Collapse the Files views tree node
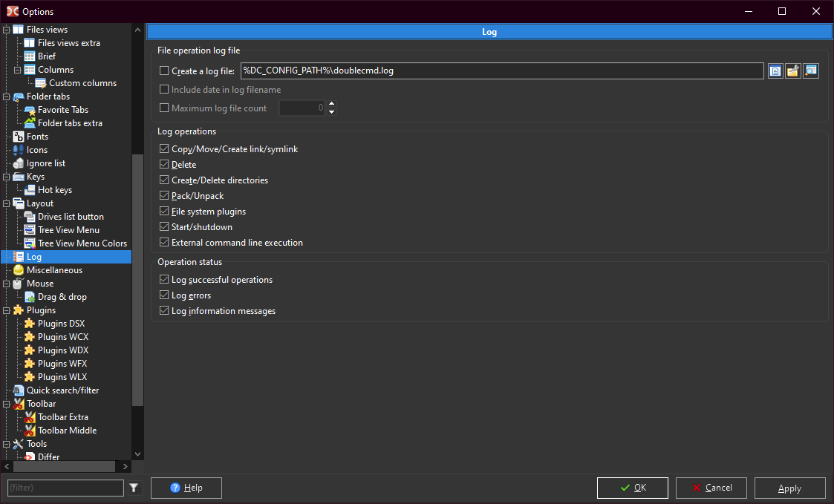834x504 pixels. (x=7, y=30)
